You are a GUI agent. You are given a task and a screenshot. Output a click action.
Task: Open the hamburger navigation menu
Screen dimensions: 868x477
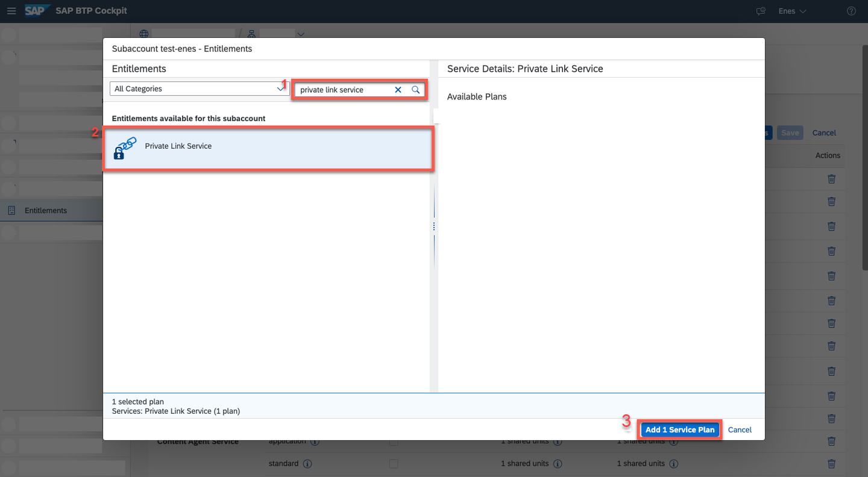tap(11, 11)
